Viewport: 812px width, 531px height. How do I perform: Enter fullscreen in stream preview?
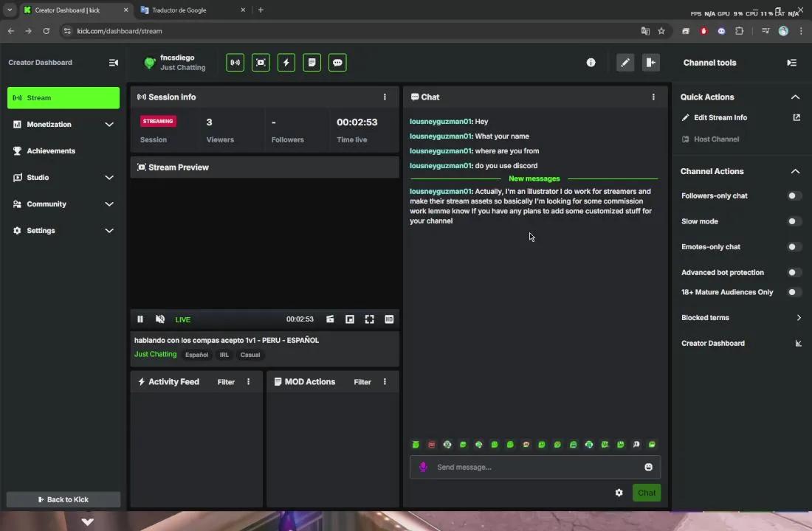[369, 319]
